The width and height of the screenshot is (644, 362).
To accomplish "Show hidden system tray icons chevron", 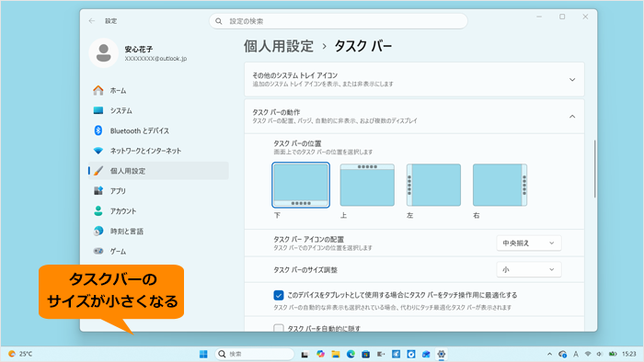I will pos(549,355).
